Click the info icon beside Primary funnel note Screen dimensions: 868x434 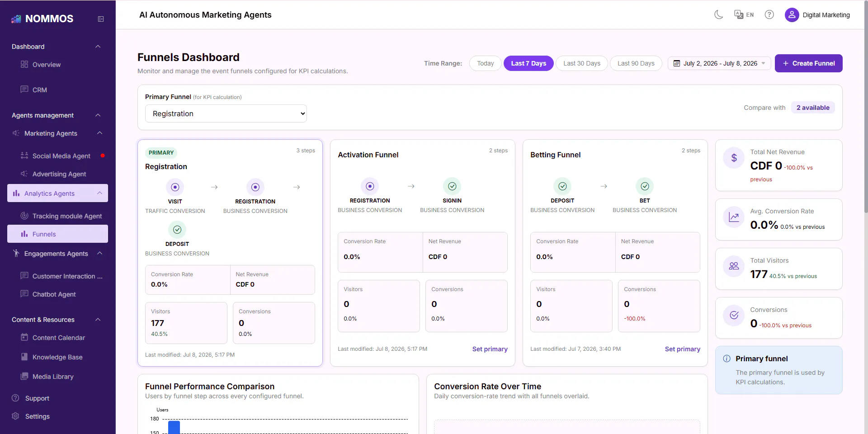[x=727, y=359]
